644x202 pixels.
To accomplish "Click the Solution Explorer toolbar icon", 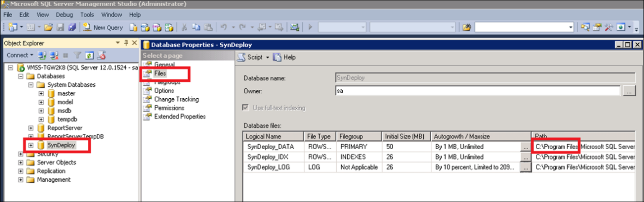I will [x=585, y=27].
